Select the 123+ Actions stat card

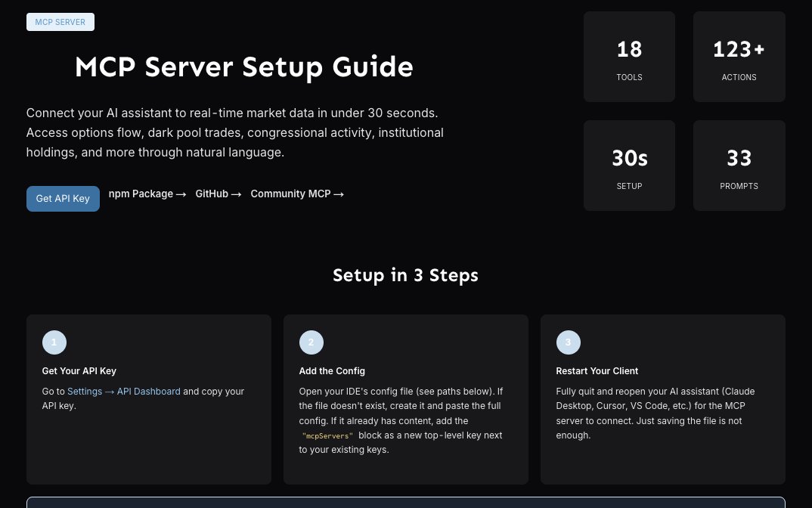(739, 57)
